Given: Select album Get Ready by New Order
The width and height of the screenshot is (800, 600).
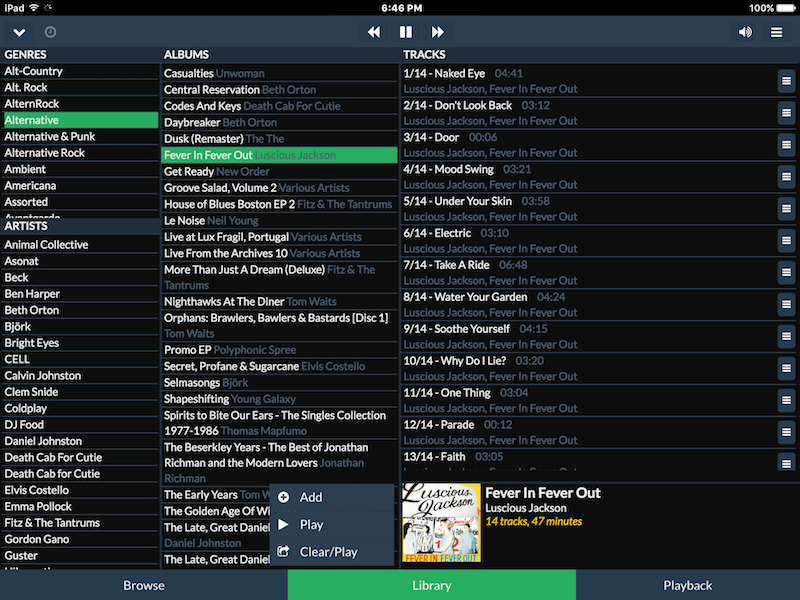Looking at the screenshot, I should pyautogui.click(x=279, y=171).
